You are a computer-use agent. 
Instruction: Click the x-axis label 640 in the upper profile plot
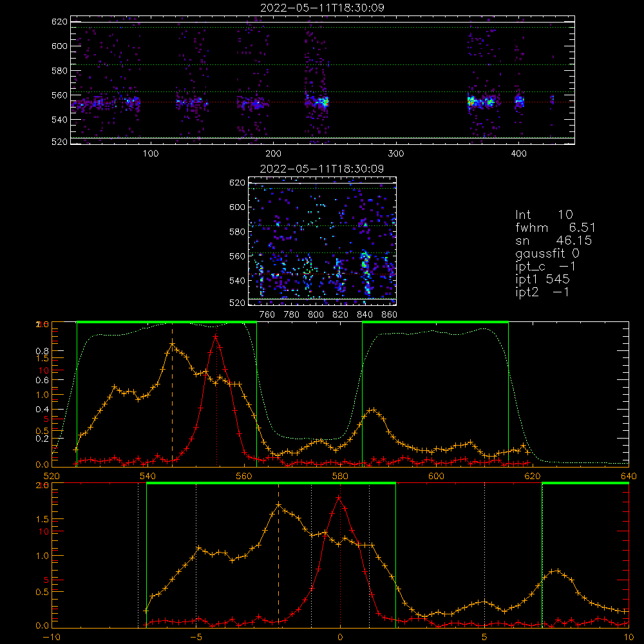pos(629,476)
